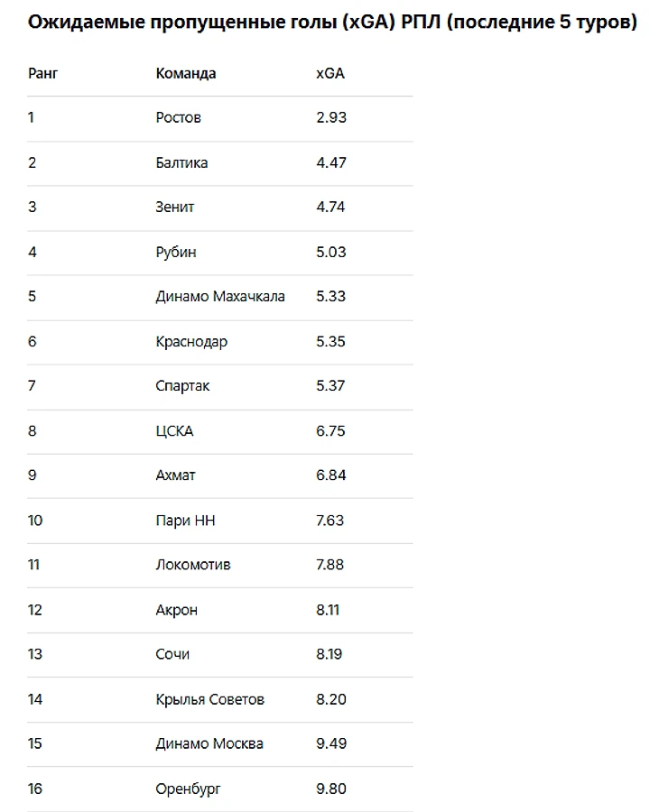Click the Спартак team name
This screenshot has height=812, width=659.
[x=182, y=386]
